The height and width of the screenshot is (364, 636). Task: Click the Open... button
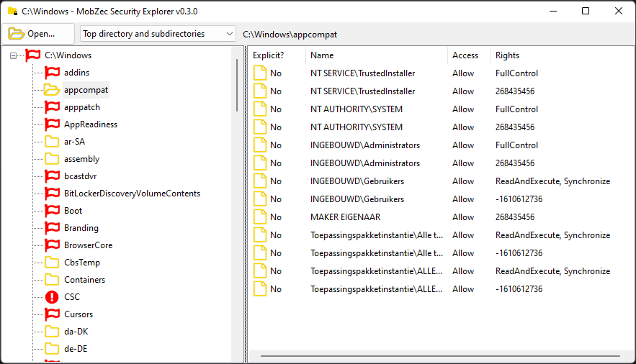[x=38, y=34]
